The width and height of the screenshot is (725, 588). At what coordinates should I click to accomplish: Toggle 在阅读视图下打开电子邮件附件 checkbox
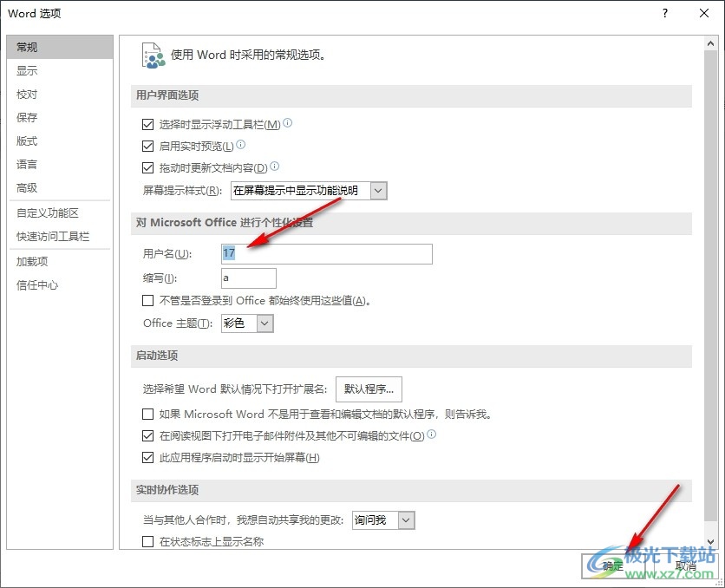pos(148,435)
